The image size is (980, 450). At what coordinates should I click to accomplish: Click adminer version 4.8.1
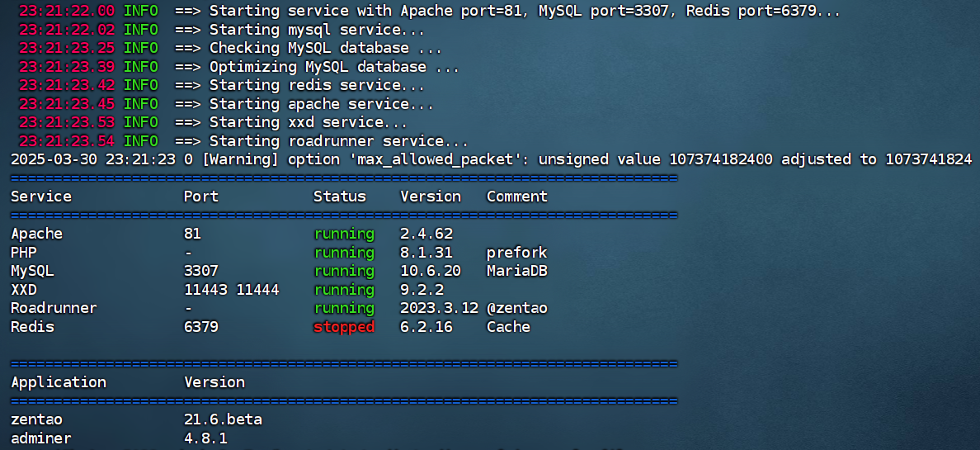(x=205, y=438)
